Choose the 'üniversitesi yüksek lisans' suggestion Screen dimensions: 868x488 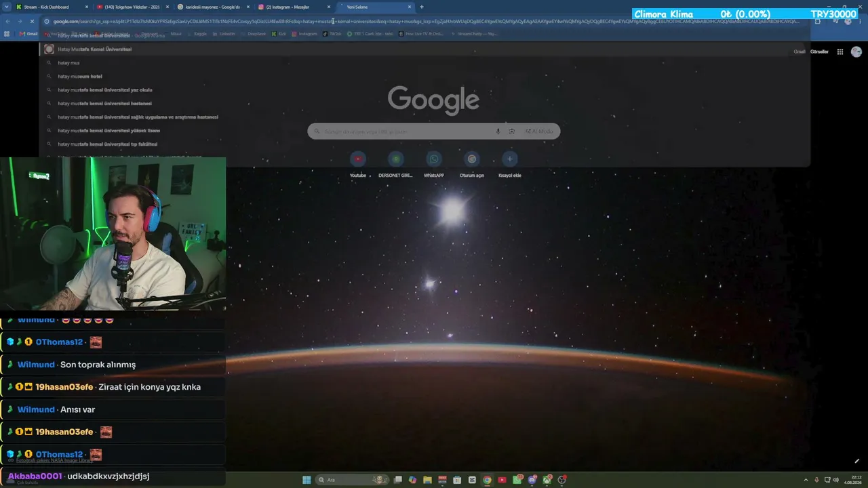[x=109, y=131]
